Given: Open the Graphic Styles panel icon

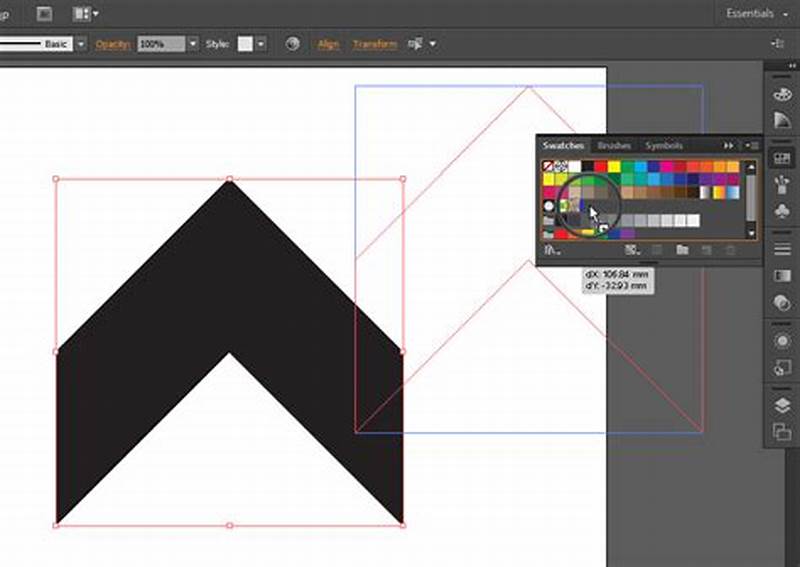Looking at the screenshot, I should coord(782,367).
